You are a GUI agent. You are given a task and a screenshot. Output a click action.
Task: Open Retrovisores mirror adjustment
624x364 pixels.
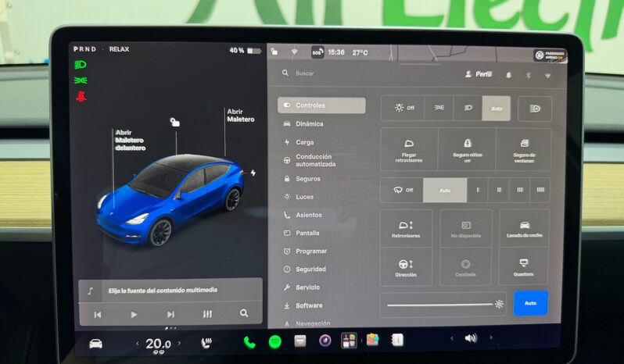406,229
